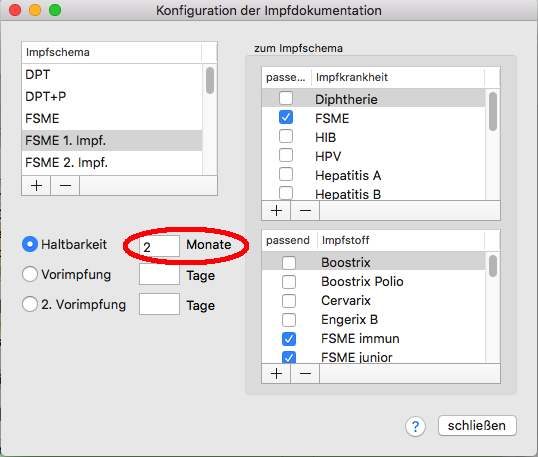This screenshot has height=457, width=538.
Task: Uncheck the FSME disease checkbox
Action: (x=286, y=117)
